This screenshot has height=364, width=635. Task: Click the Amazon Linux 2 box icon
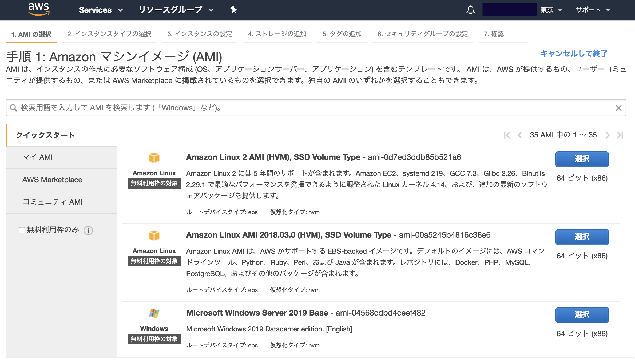point(154,158)
